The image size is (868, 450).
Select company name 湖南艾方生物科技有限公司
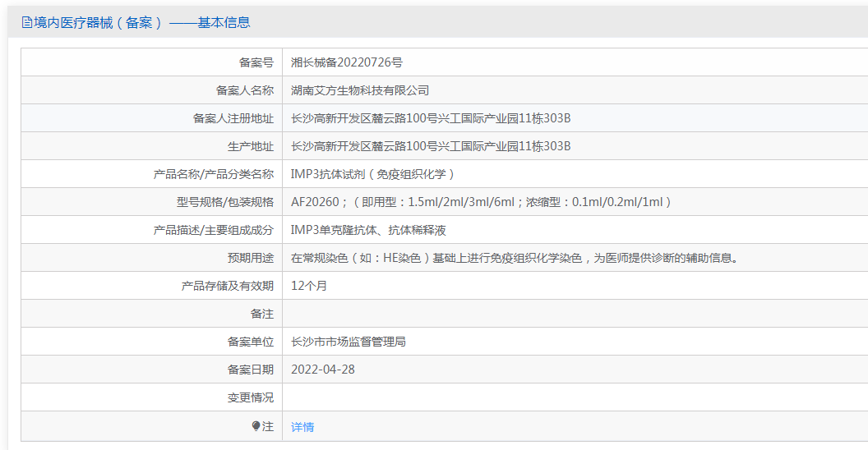(360, 90)
